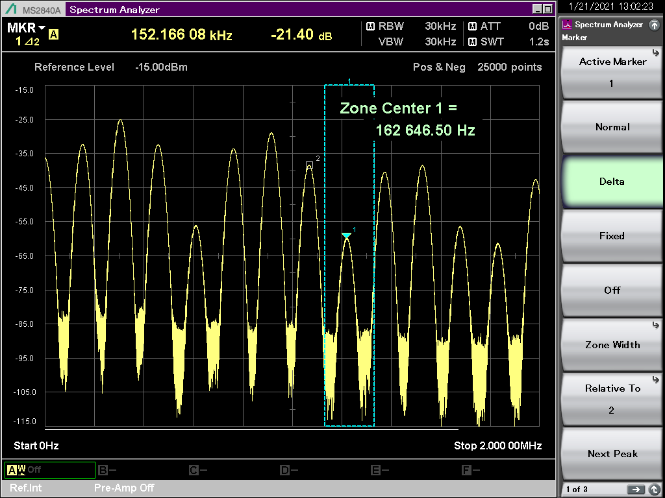Click the cyan marker 1 triangle on trace
665x498 pixels.
(x=346, y=235)
